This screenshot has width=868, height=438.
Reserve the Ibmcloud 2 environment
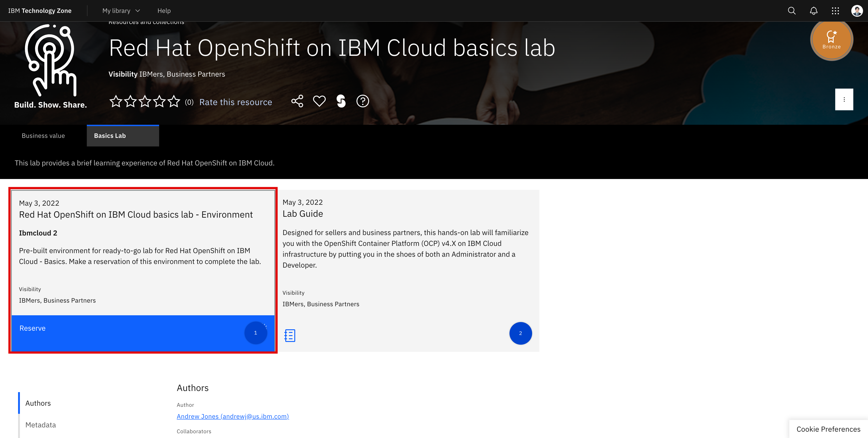point(32,328)
